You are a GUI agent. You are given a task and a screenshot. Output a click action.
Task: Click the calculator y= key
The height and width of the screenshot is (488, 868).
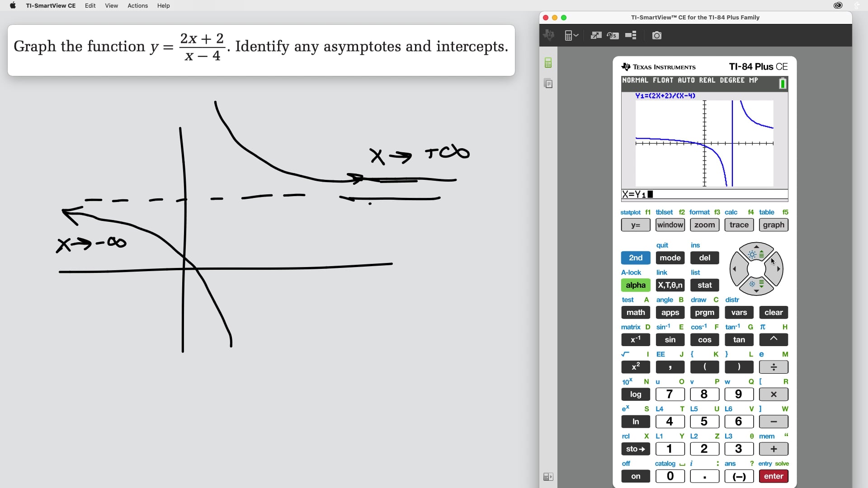click(x=636, y=225)
